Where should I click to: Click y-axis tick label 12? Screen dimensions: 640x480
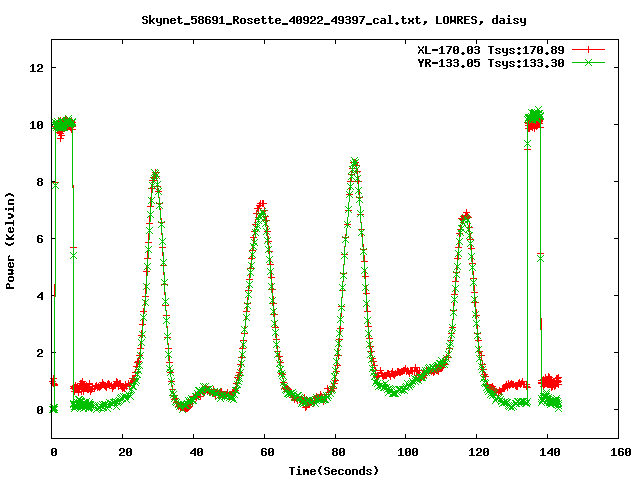tap(36, 68)
